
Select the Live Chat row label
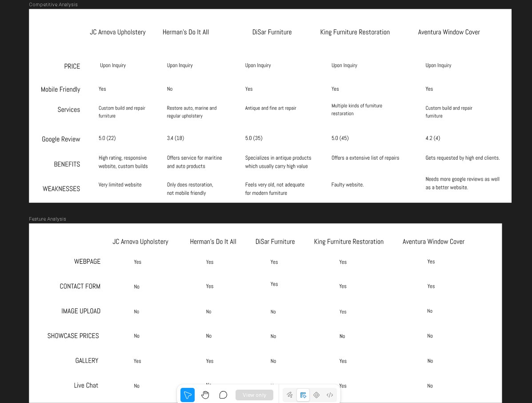pyautogui.click(x=86, y=385)
